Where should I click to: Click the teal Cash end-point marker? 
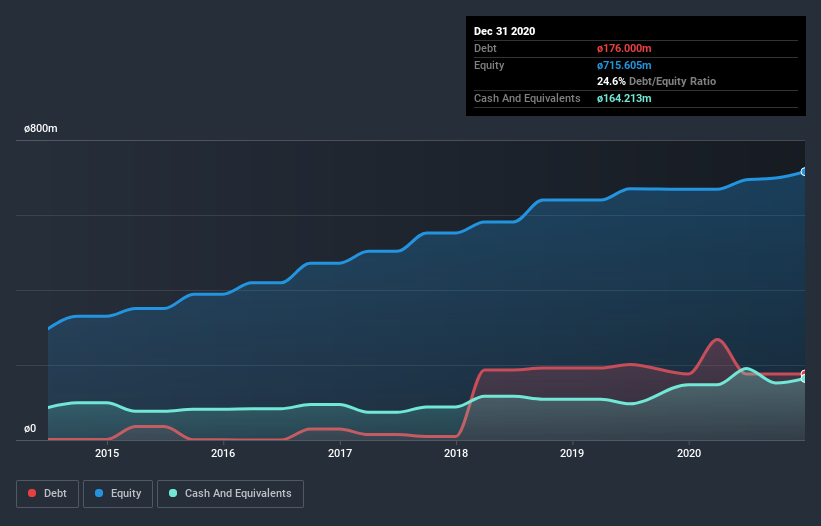(804, 378)
